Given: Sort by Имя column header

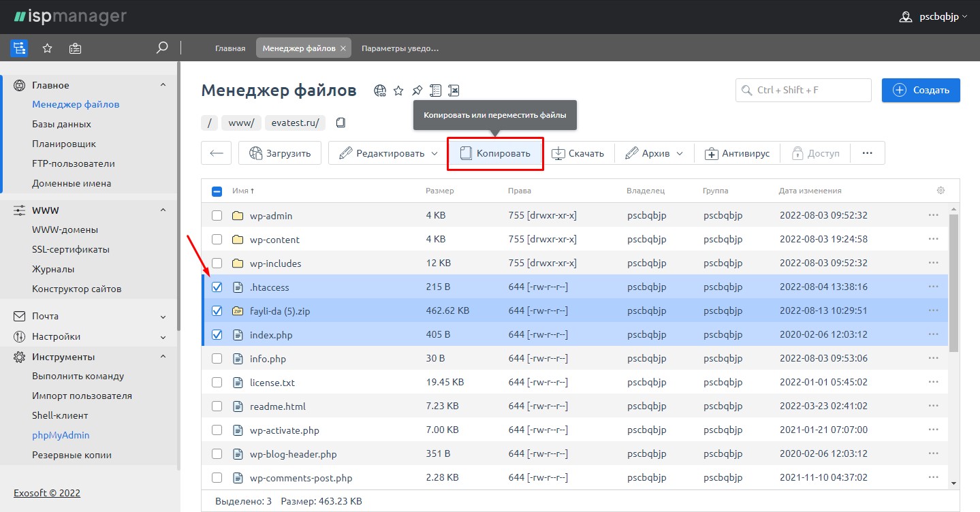Looking at the screenshot, I should (x=242, y=191).
